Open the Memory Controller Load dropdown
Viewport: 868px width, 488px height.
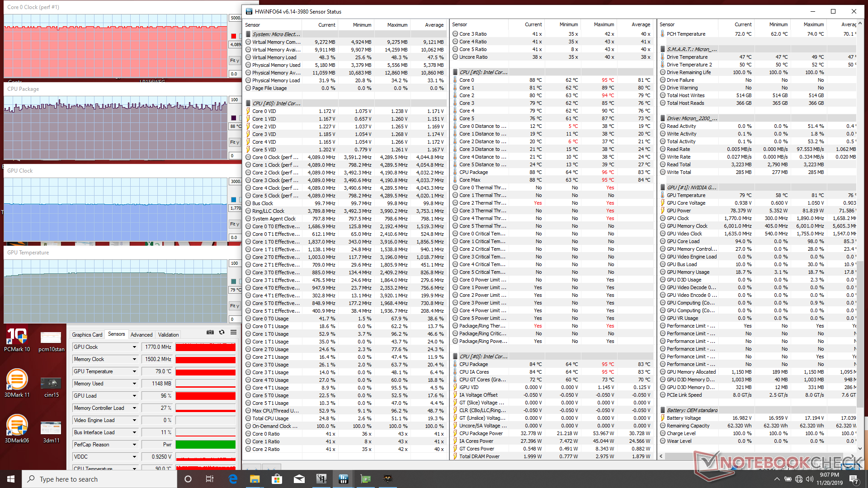(x=134, y=408)
